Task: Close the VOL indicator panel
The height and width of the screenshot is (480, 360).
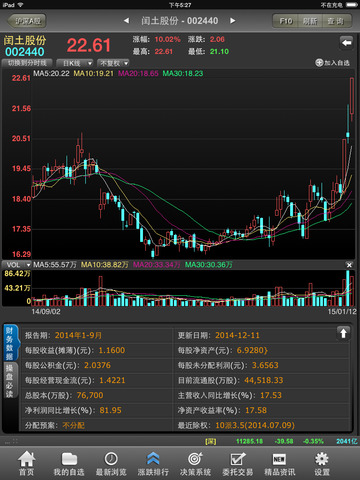Action: 349,265
